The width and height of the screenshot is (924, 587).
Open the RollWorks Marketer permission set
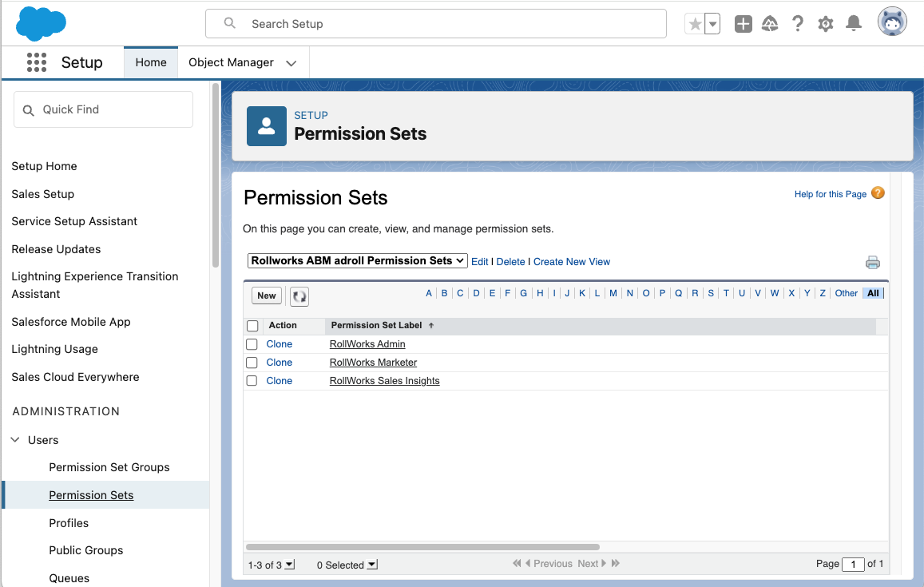click(373, 363)
